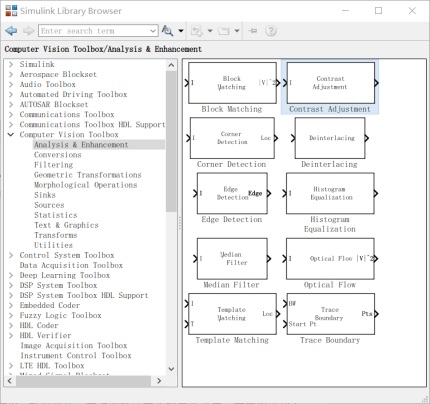The height and width of the screenshot is (404, 430).
Task: Select the Deinterlacing block
Action: (330, 138)
